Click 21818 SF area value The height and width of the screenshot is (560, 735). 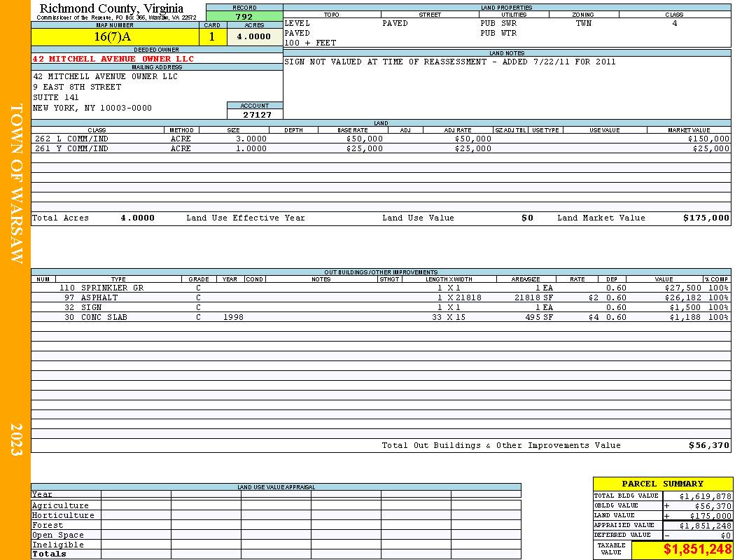(533, 298)
